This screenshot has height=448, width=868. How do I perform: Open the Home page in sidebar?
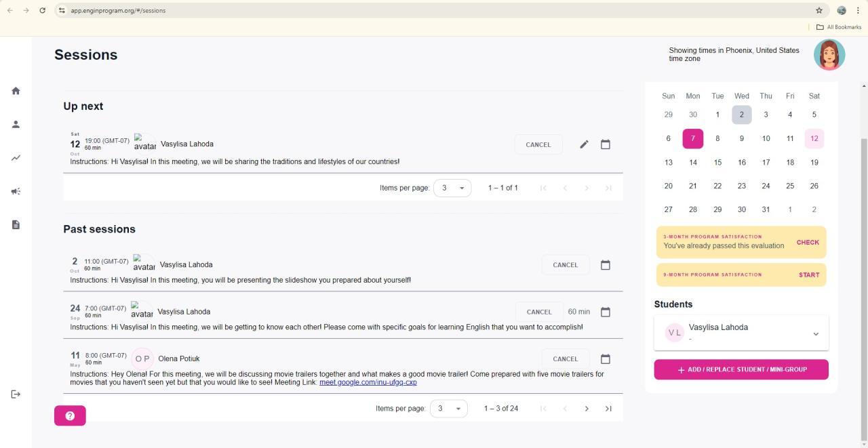(16, 91)
